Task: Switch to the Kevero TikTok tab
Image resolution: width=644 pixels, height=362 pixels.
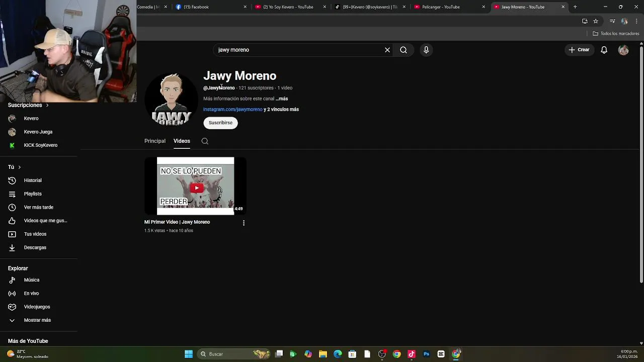Action: 370,7
